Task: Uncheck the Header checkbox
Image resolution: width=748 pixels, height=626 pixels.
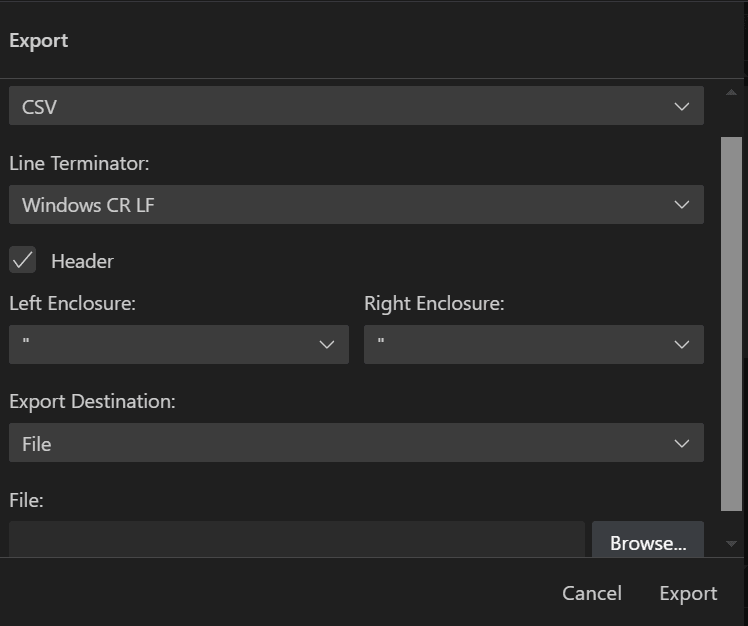Action: (x=23, y=260)
